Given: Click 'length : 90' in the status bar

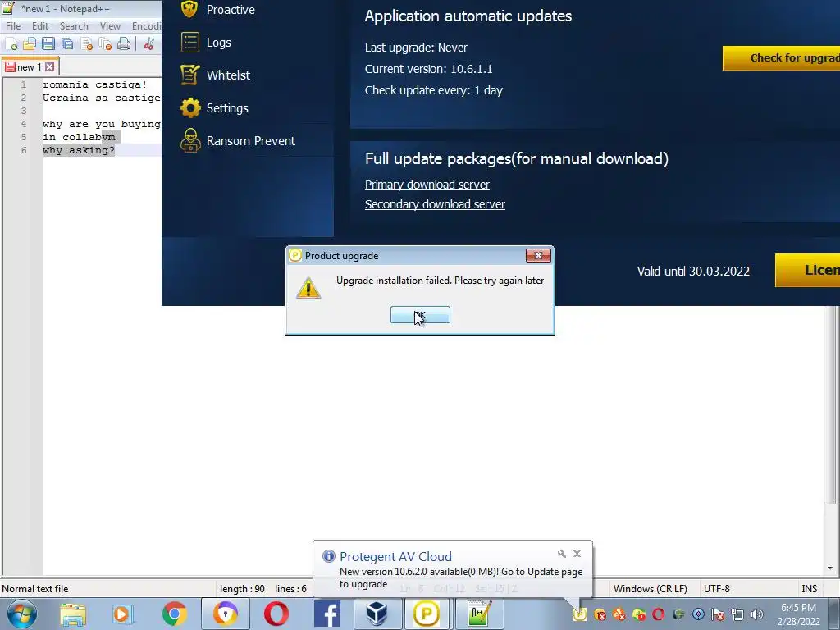Looking at the screenshot, I should (242, 589).
